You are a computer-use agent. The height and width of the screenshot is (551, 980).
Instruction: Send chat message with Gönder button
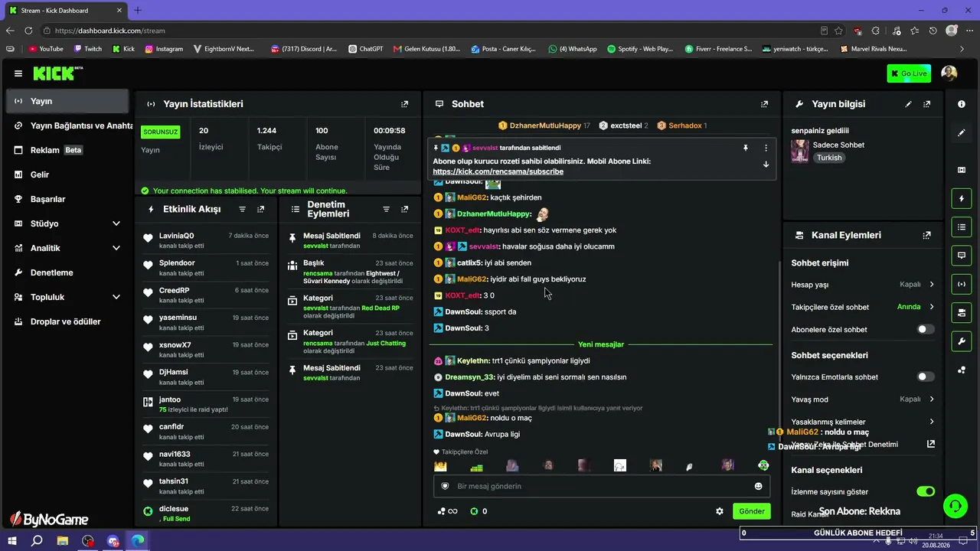(751, 511)
